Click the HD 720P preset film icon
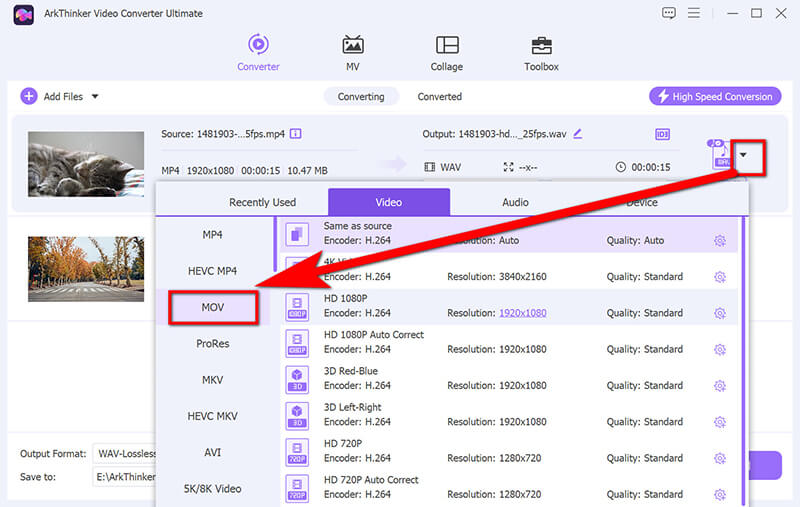The image size is (800, 507). click(297, 452)
